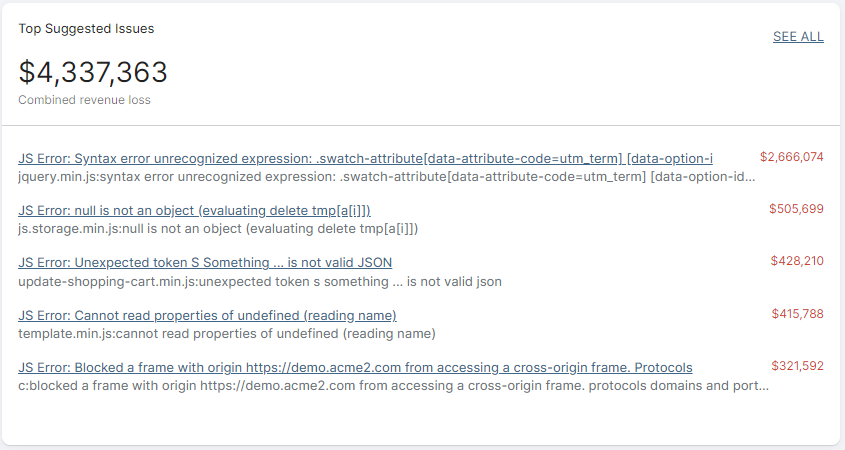This screenshot has height=450, width=845.
Task: Open the Cannot read properties of undefined issue
Action: 207,315
